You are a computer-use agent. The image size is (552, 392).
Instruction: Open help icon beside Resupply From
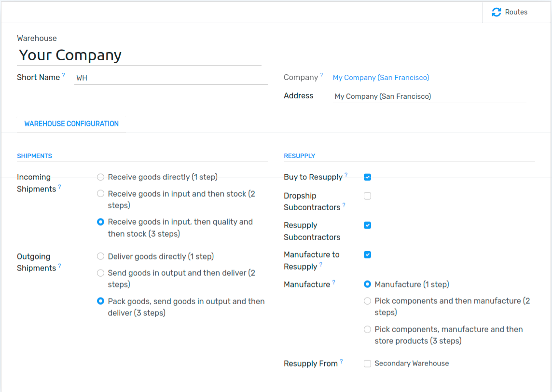point(341,362)
